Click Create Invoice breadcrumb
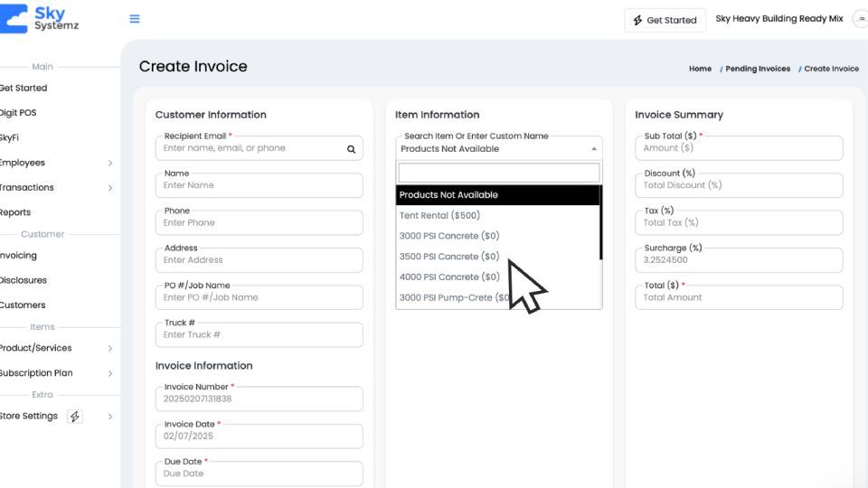The height and width of the screenshot is (488, 868). 832,69
